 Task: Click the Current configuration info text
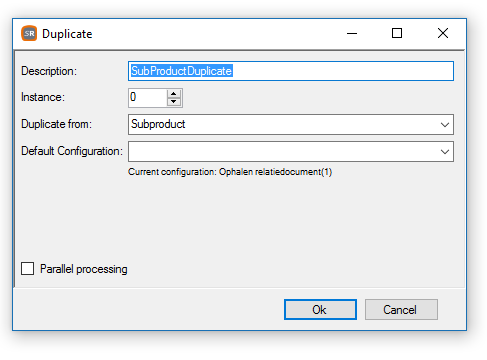coord(230,172)
